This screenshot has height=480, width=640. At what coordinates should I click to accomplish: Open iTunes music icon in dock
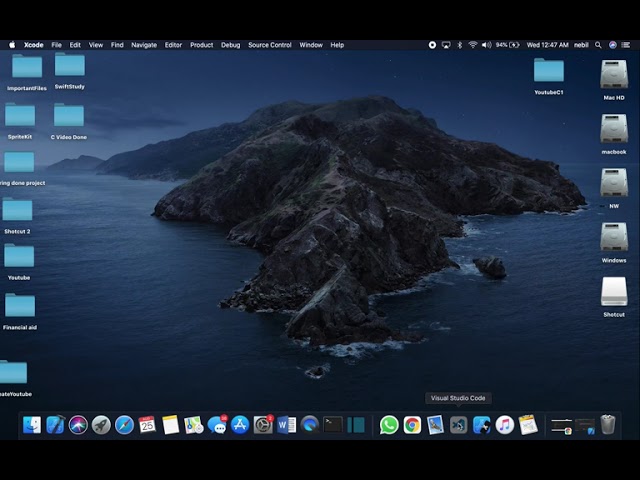click(505, 425)
